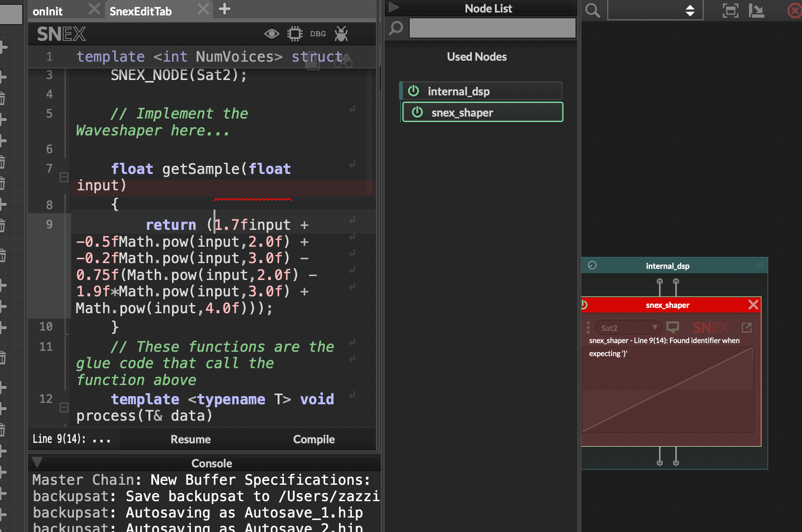The image size is (802, 532).
Task: Add a new editor tab with plus
Action: [x=225, y=9]
